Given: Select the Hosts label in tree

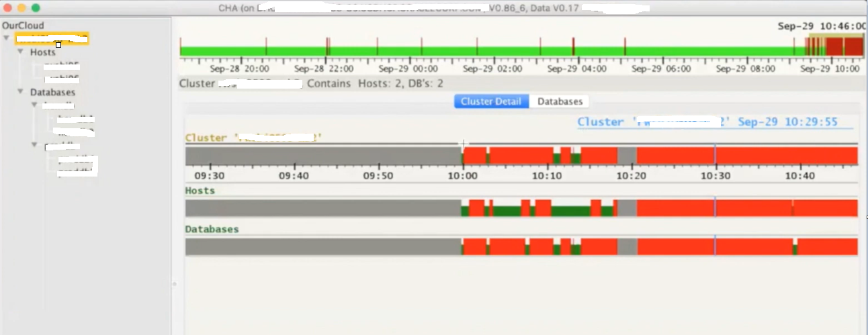Looking at the screenshot, I should (43, 52).
